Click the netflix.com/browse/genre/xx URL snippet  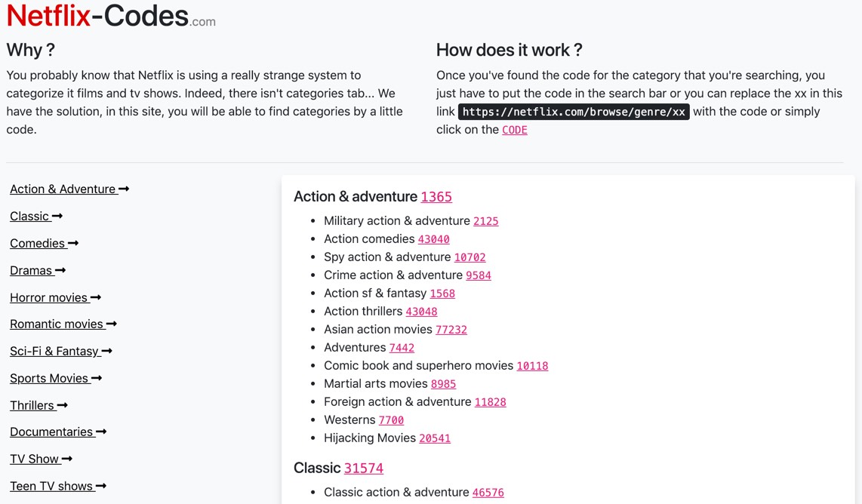[x=574, y=112]
